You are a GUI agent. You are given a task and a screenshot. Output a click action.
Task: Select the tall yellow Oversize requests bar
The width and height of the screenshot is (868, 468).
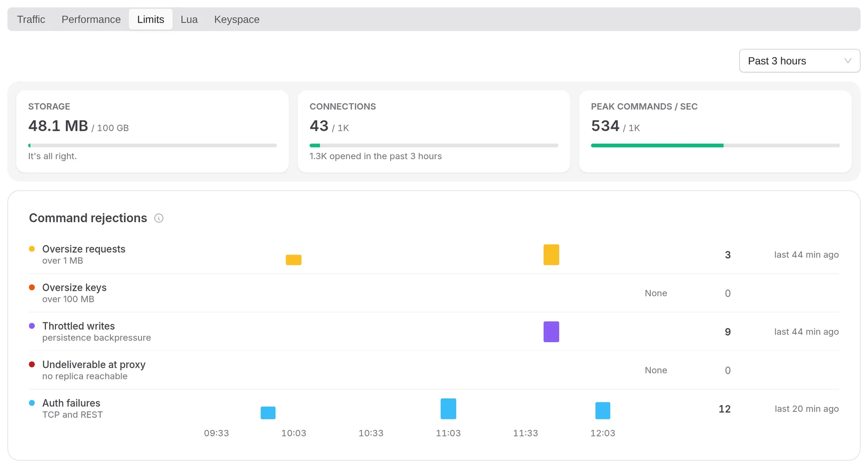(551, 255)
